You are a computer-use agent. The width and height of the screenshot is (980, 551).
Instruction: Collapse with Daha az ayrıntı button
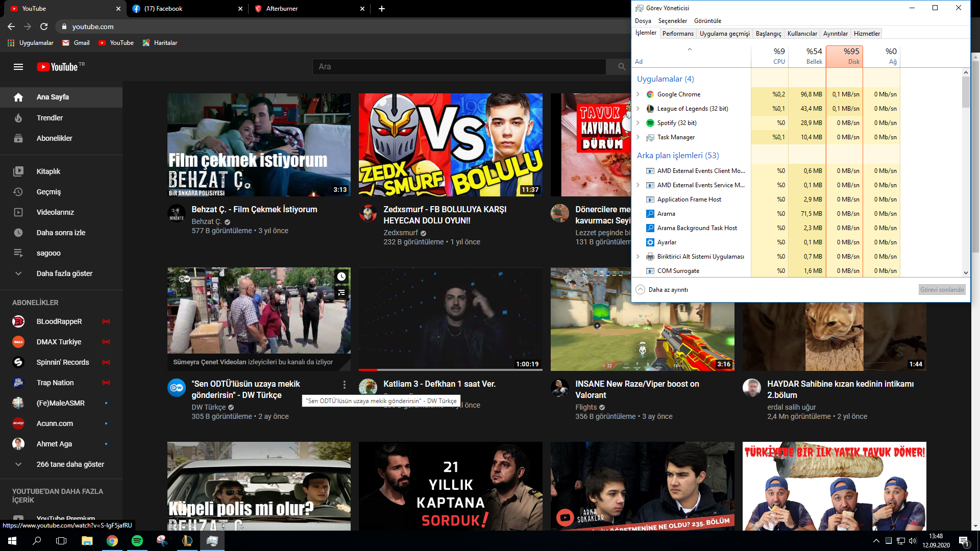click(662, 290)
